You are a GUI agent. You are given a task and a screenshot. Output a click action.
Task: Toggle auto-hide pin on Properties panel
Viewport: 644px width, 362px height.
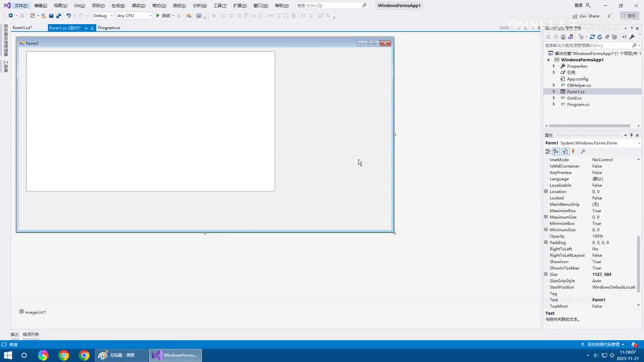click(x=631, y=135)
